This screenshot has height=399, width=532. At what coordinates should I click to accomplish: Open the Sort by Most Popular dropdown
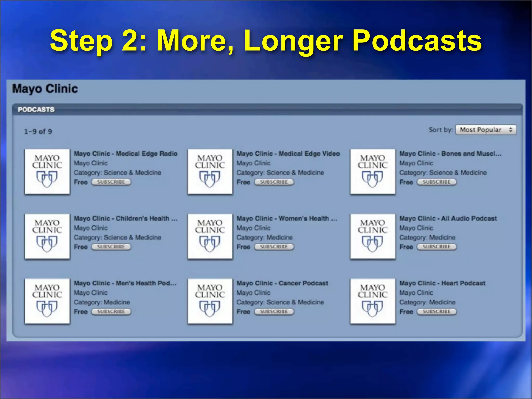click(486, 130)
